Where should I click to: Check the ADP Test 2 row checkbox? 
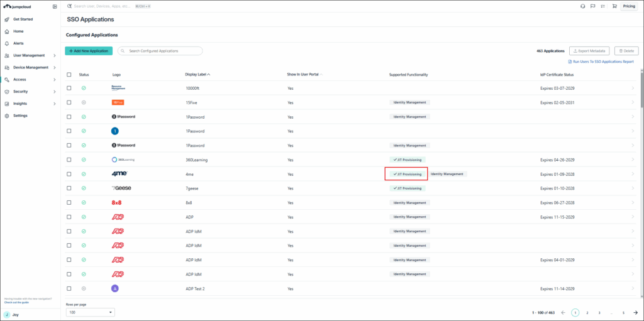(x=69, y=288)
